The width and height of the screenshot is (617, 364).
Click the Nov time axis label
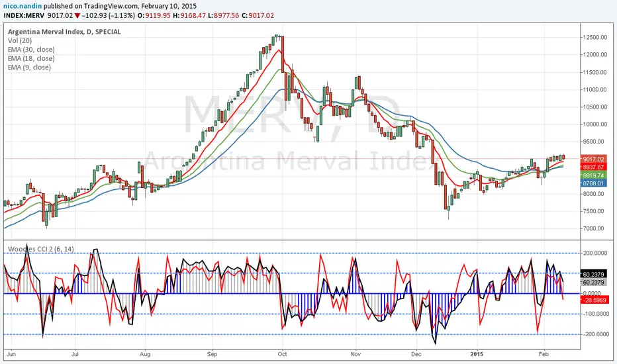tap(356, 354)
